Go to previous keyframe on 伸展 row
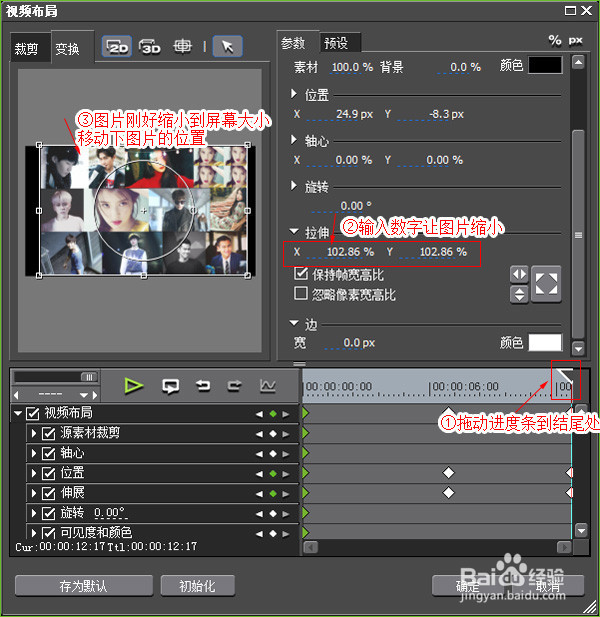The height and width of the screenshot is (617, 600). pos(259,494)
